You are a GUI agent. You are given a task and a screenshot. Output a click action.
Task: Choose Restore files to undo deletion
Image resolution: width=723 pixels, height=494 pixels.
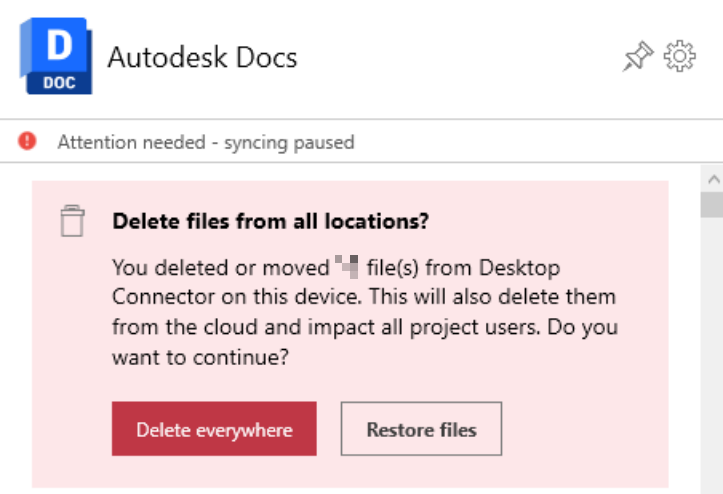pos(421,430)
